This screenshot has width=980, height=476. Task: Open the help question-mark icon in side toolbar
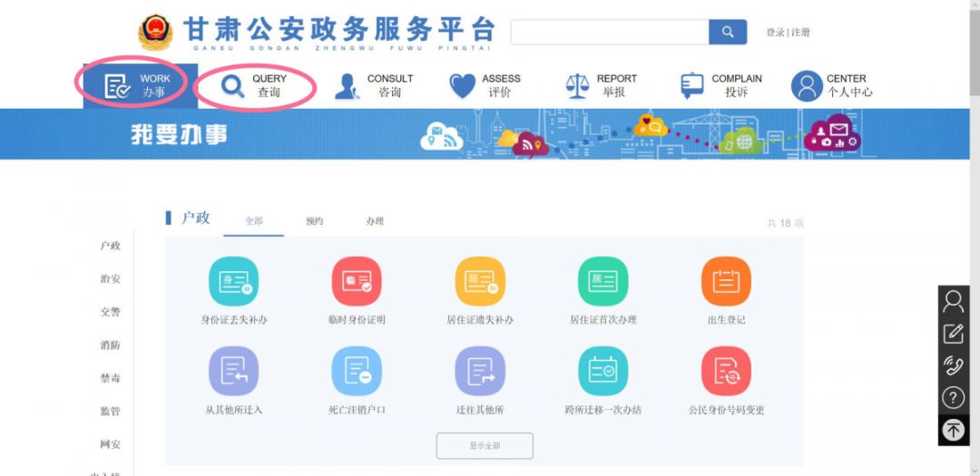(953, 397)
